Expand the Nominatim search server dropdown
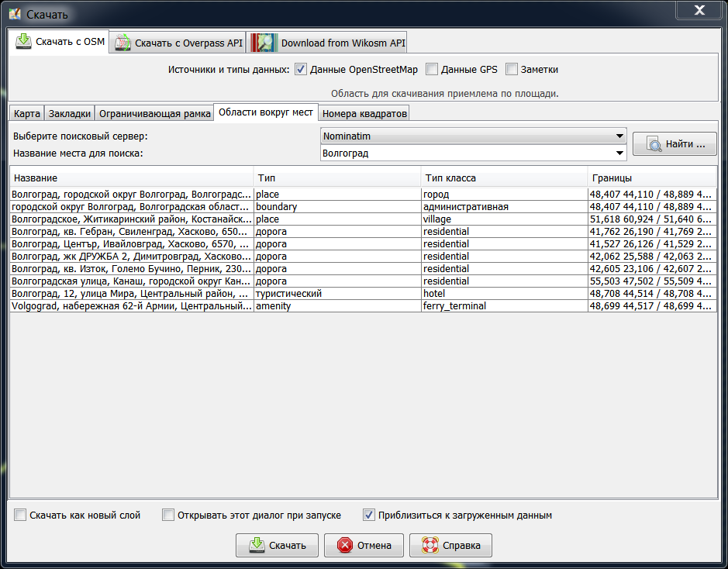Viewport: 728px width, 569px height. pos(619,136)
